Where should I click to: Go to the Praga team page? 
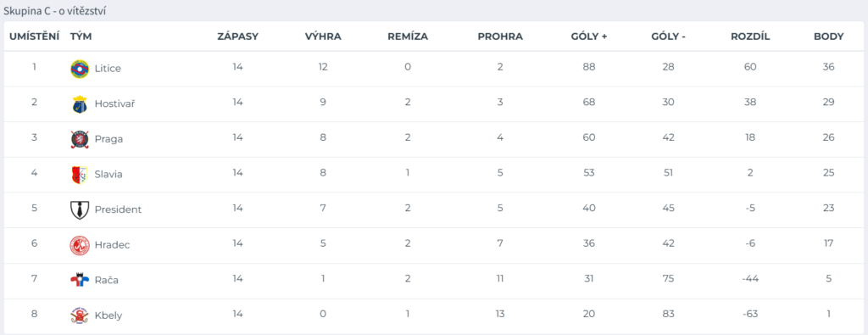(x=108, y=140)
